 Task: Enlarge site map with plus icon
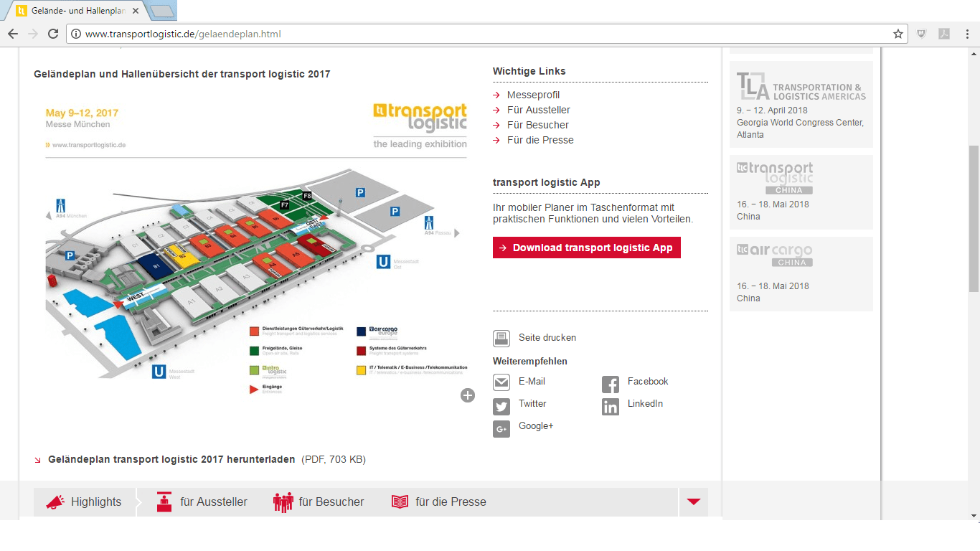pos(468,395)
